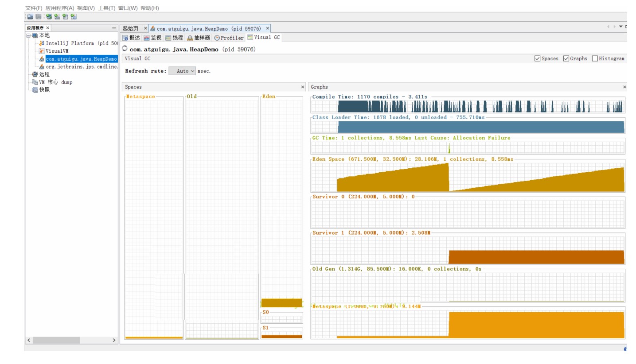Toggle the Spaces checkbox
This screenshot has width=636, height=364.
click(x=538, y=58)
